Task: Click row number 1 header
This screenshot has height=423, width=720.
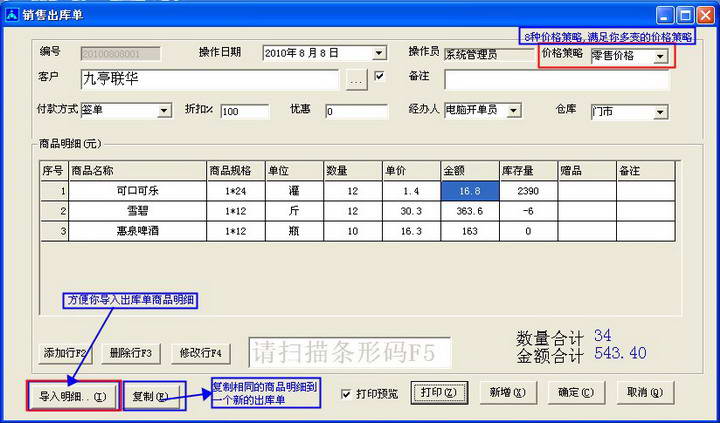Action: (x=54, y=191)
